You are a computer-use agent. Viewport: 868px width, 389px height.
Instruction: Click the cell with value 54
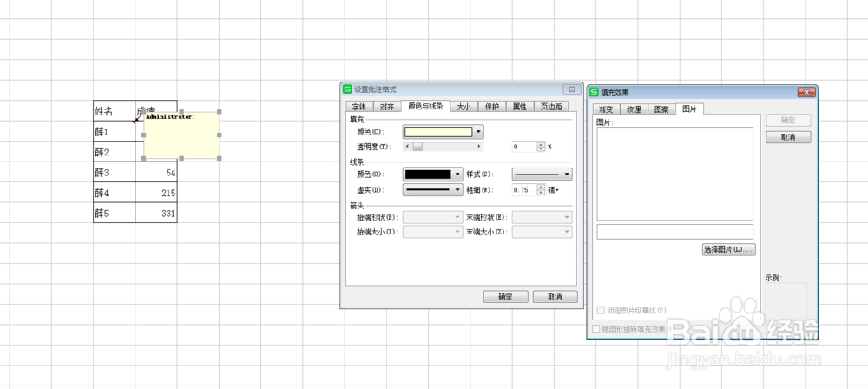(x=156, y=172)
